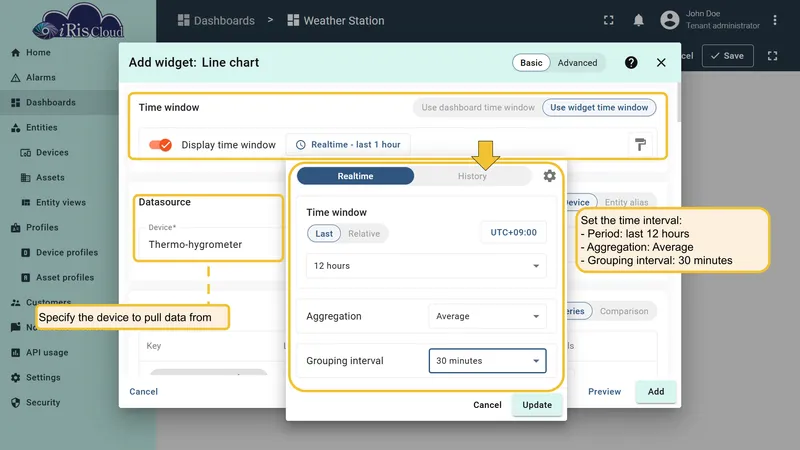Click the paint roller style icon
Viewport: 800px width, 450px height.
tap(640, 144)
